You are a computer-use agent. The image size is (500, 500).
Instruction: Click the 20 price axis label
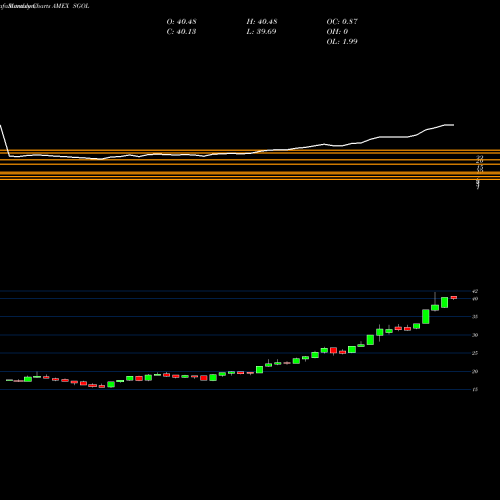(475, 371)
